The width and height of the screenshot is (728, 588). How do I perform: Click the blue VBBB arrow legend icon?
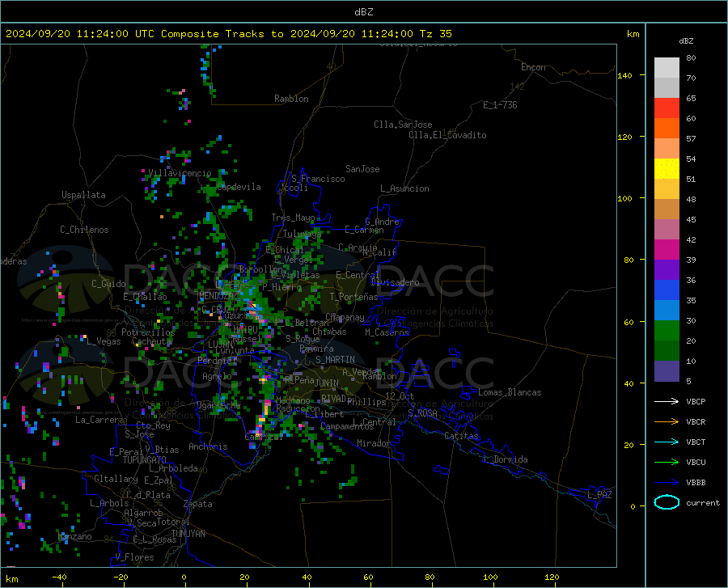click(x=667, y=483)
